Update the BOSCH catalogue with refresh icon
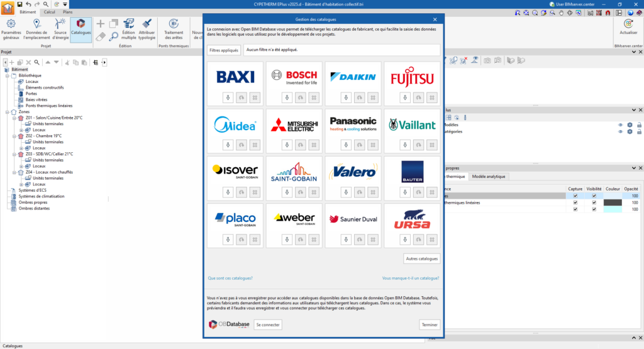Screen dimensions: 644x349 [x=300, y=97]
